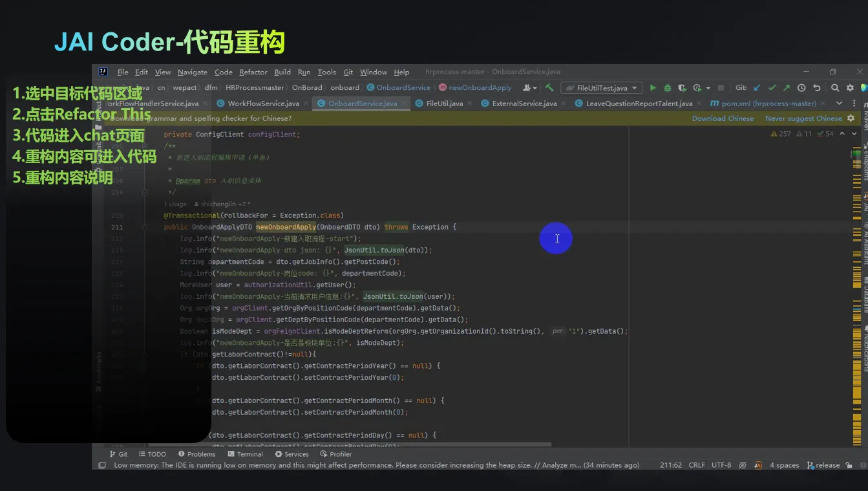Viewport: 868px width, 491px height.
Task: Run FileUtilTest with green play icon
Action: [653, 87]
